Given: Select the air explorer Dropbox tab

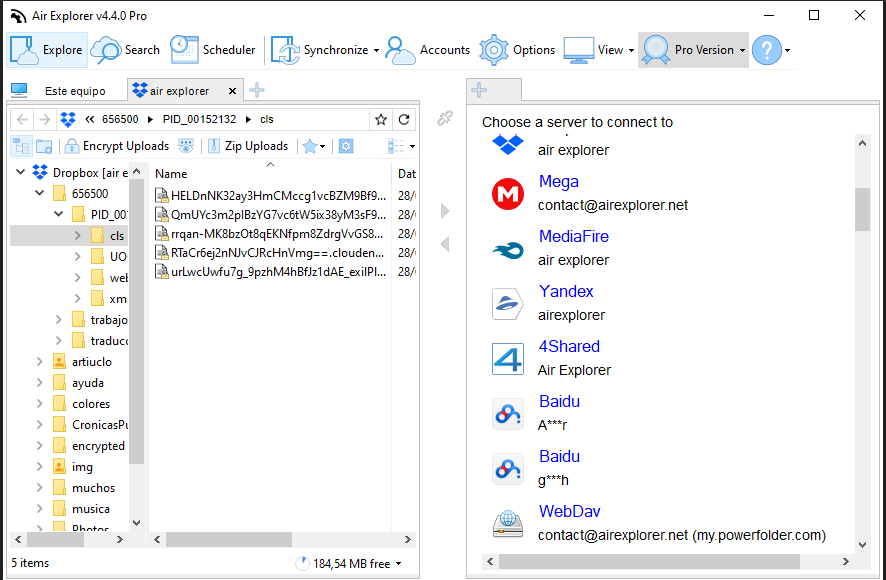Looking at the screenshot, I should 179,90.
